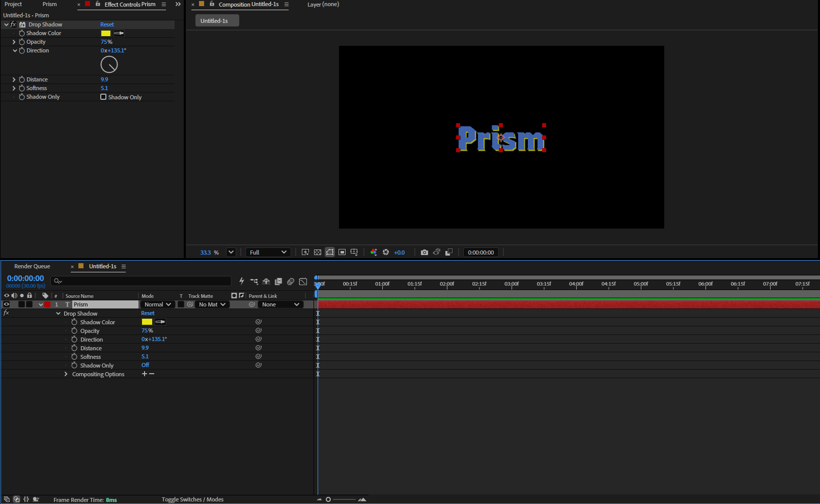Check Shadow Only checkbox in Effect Controls
The width and height of the screenshot is (820, 504).
tap(103, 97)
